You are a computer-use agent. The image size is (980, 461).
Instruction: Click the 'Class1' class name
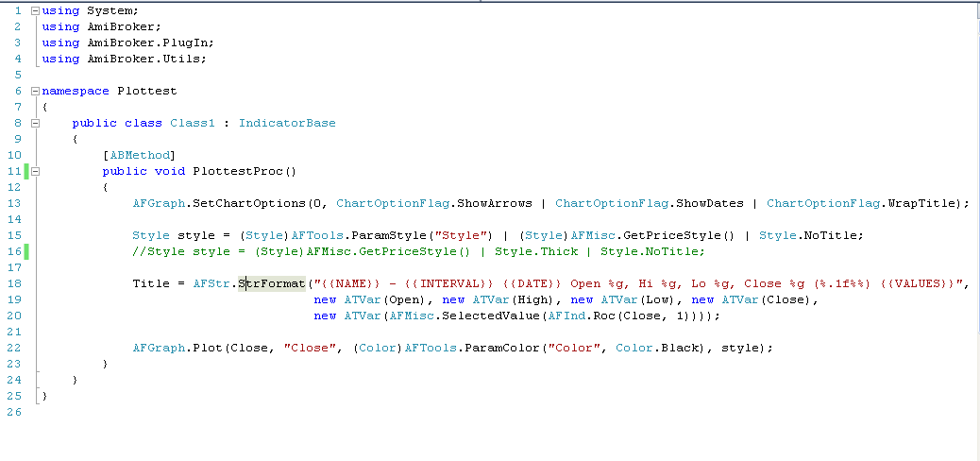pos(193,123)
